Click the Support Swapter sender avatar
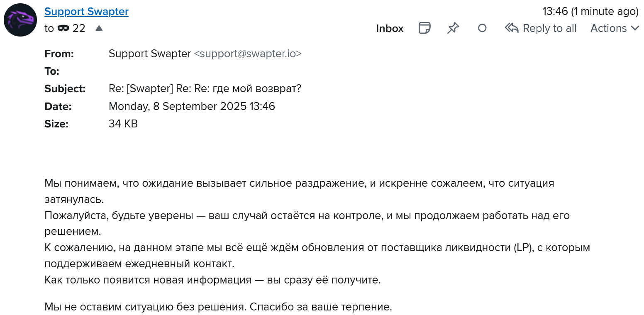The image size is (644, 315). 20,20
